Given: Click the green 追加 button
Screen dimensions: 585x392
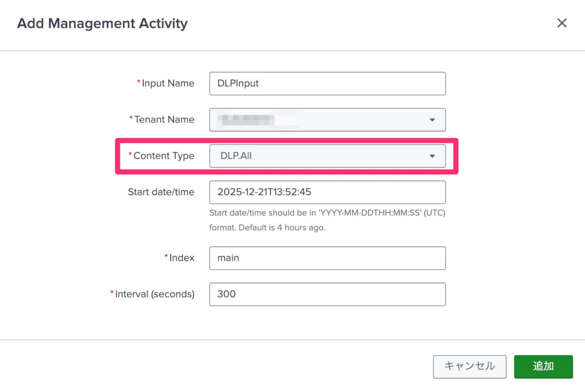Looking at the screenshot, I should pyautogui.click(x=543, y=367).
